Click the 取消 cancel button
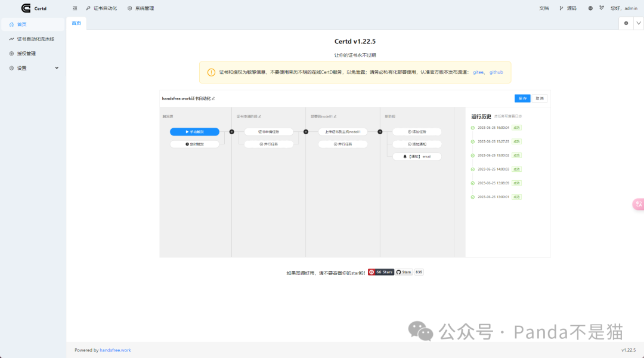 pos(540,98)
